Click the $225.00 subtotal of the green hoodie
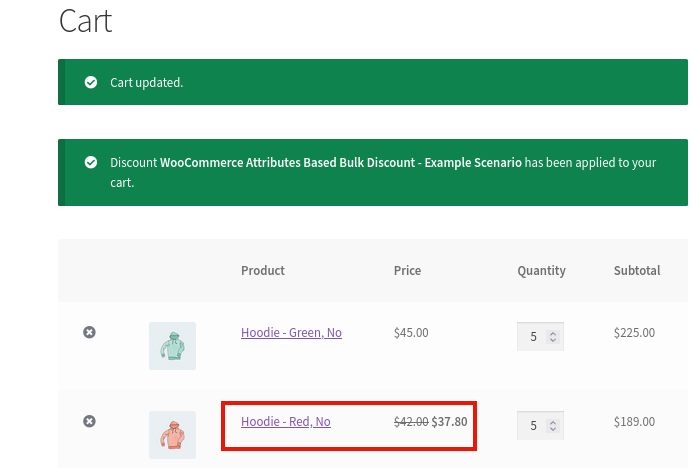 634,333
